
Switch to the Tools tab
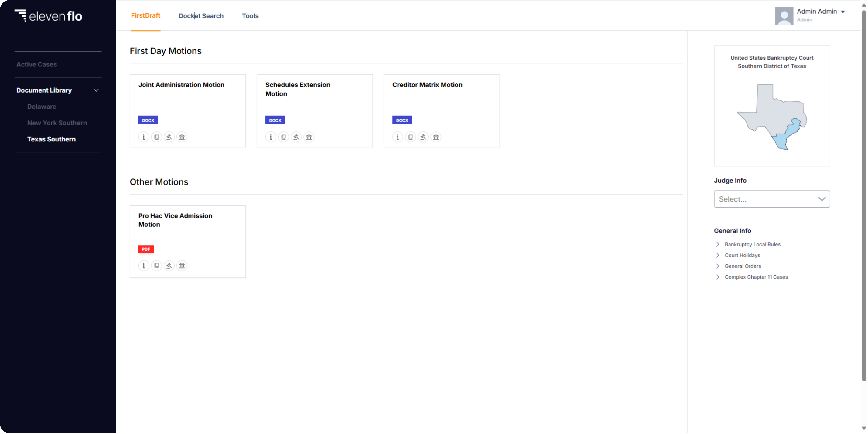(250, 15)
